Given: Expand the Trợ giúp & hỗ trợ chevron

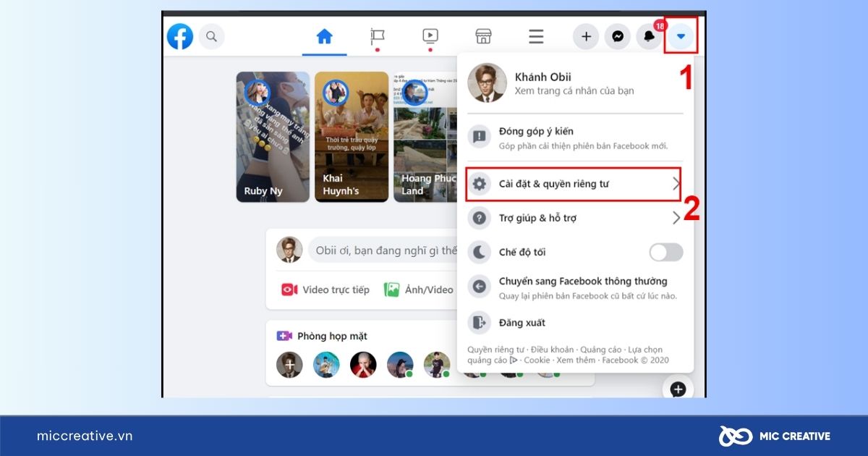Looking at the screenshot, I should 676,218.
